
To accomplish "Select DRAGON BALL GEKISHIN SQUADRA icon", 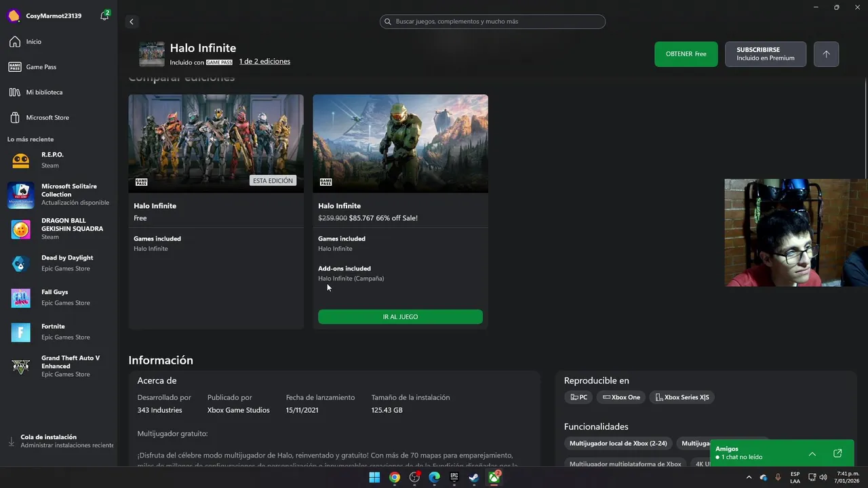I will tap(21, 230).
